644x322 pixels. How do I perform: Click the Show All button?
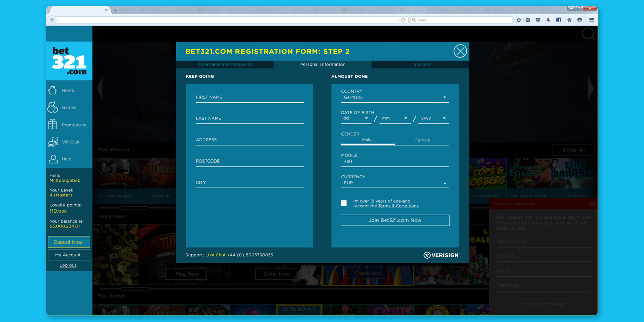(574, 150)
